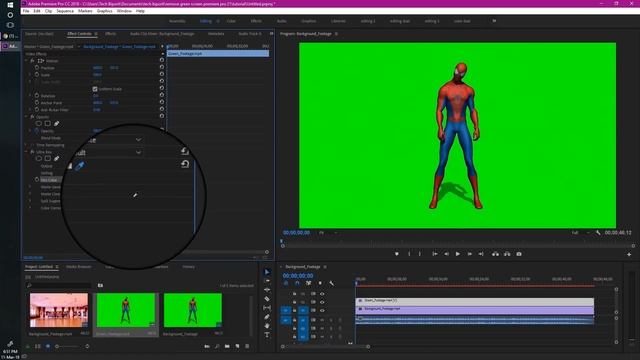Hide the top video track with eye icon
The width and height of the screenshot is (640, 360).
(x=322, y=294)
